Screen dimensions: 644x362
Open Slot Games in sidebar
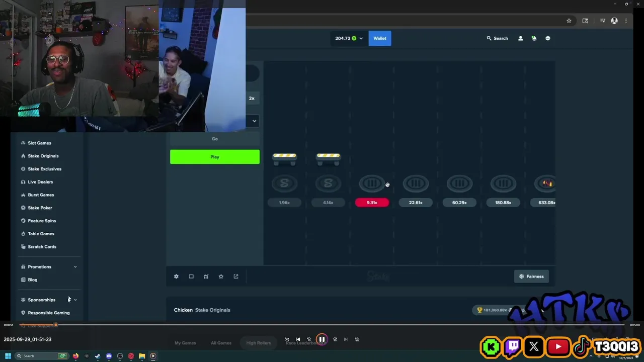pos(39,143)
